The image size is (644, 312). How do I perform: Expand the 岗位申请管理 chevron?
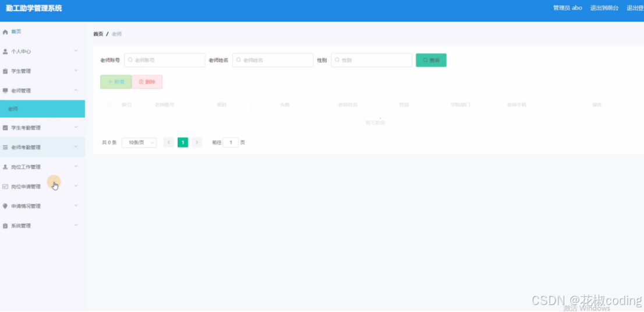tap(76, 186)
